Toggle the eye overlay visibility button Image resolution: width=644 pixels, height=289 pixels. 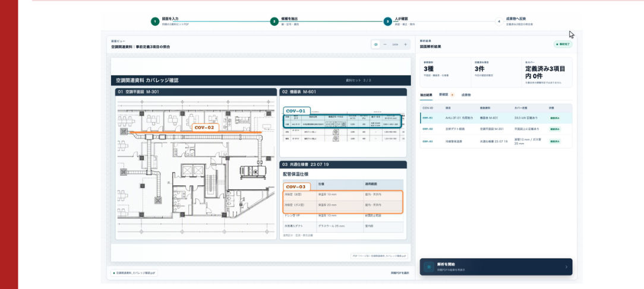tap(375, 45)
